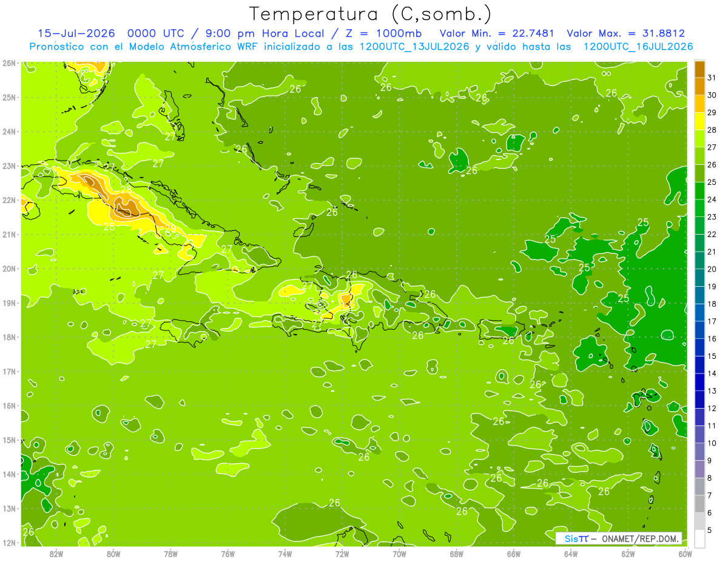The width and height of the screenshot is (728, 562).
Task: Click the "18N" latitude axis label
Action: [x=9, y=336]
